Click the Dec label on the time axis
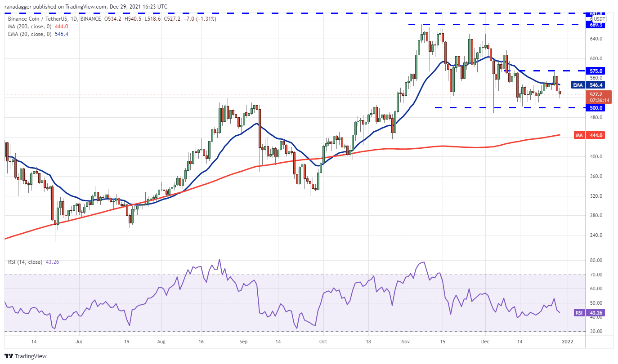The width and height of the screenshot is (618, 364). point(485,342)
